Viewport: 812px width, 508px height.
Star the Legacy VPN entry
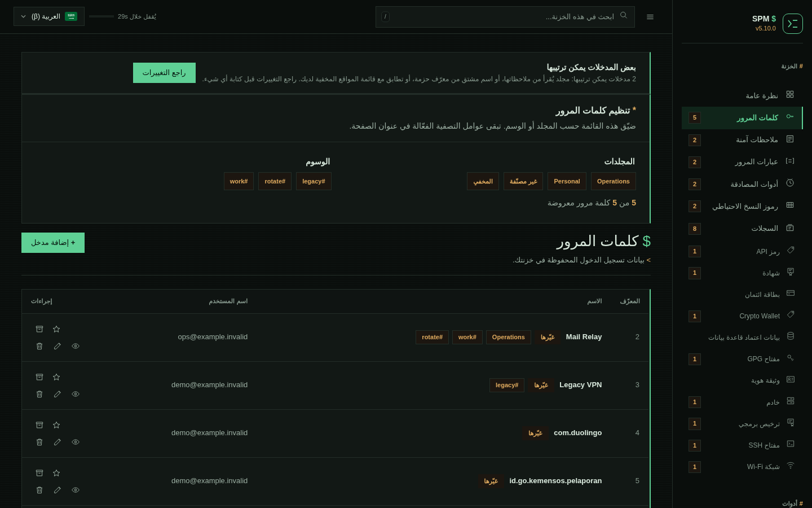(x=56, y=377)
